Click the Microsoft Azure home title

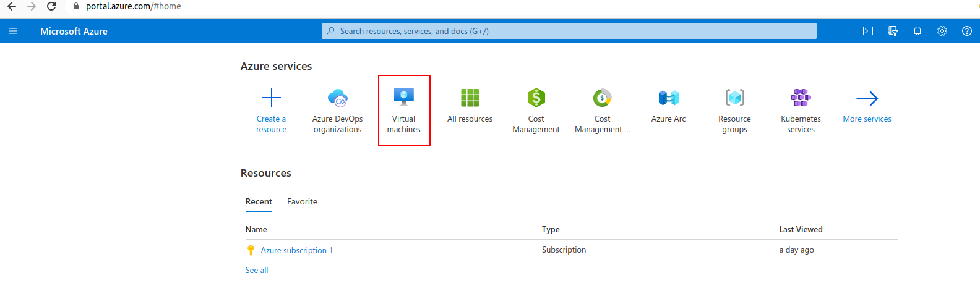74,31
